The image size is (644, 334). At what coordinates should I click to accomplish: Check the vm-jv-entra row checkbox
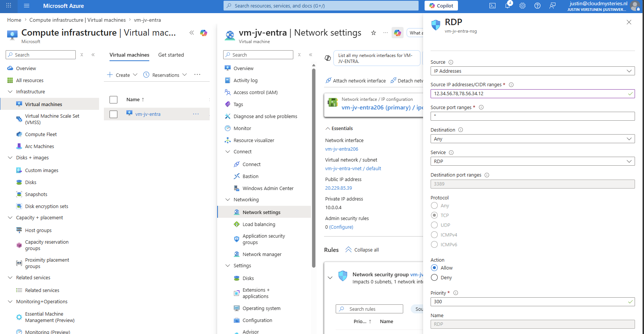click(x=113, y=114)
